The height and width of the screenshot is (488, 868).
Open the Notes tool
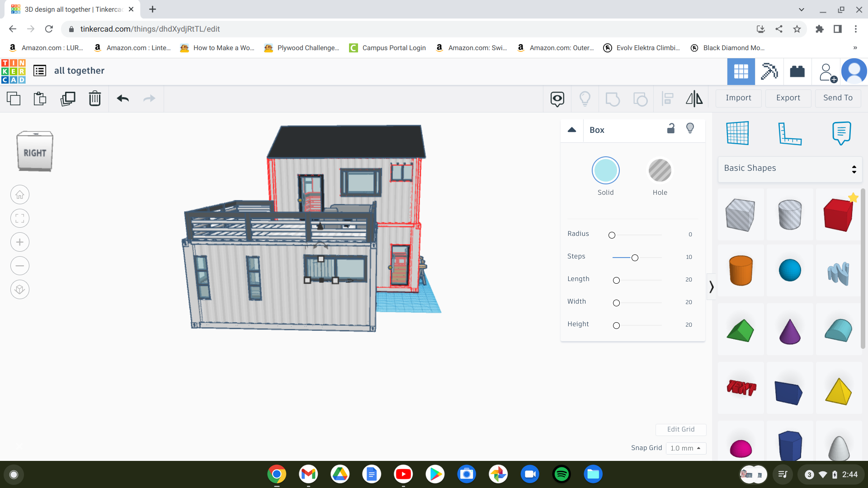click(x=840, y=133)
